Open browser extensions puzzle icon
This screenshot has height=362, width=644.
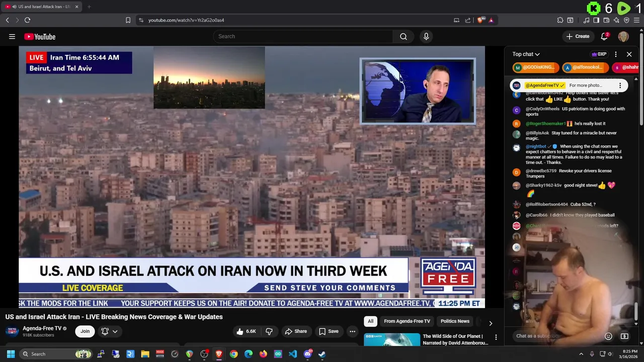[x=560, y=20]
